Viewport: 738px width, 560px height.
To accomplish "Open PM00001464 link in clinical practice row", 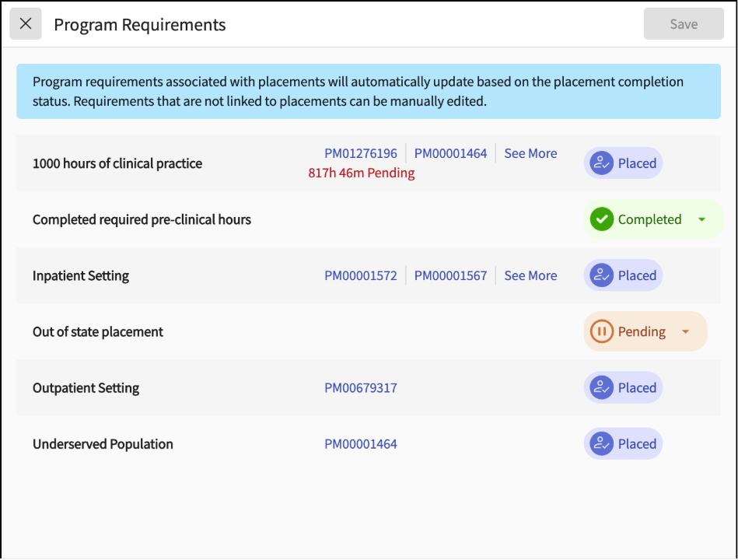I will click(x=450, y=153).
